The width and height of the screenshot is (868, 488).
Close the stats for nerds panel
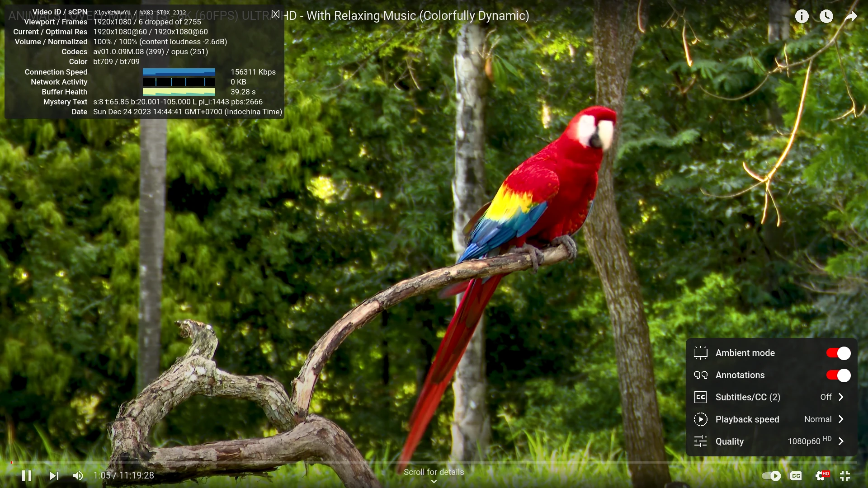pos(275,14)
